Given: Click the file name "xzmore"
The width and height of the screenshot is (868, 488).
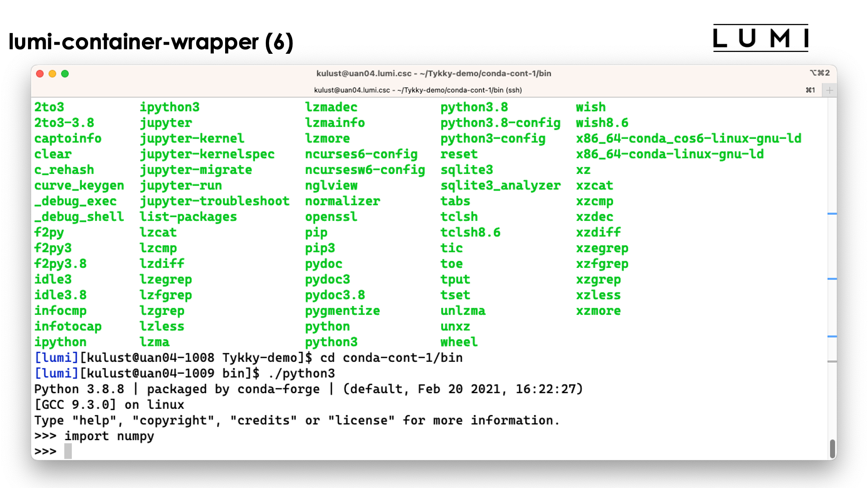Looking at the screenshot, I should point(599,311).
